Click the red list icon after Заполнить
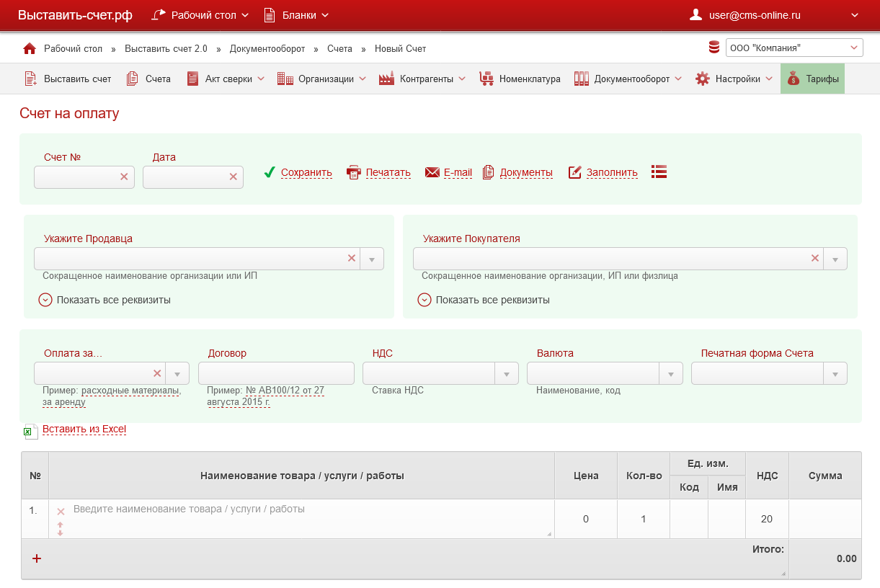Screen dimensions: 880x588 [659, 171]
